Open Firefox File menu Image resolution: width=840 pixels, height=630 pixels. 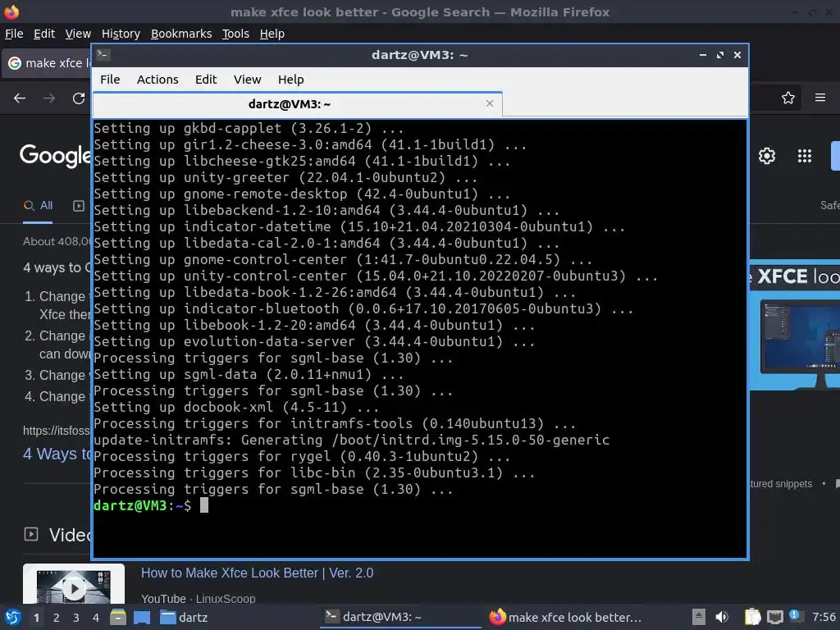[14, 34]
